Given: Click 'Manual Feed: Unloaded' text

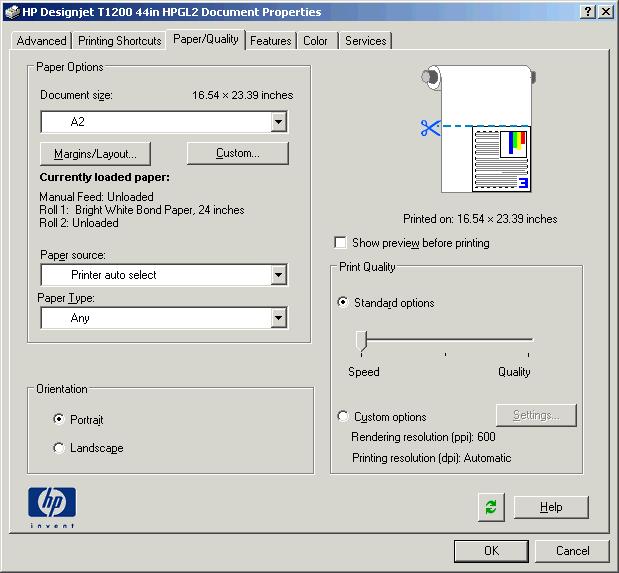Looking at the screenshot, I should coord(96,197).
